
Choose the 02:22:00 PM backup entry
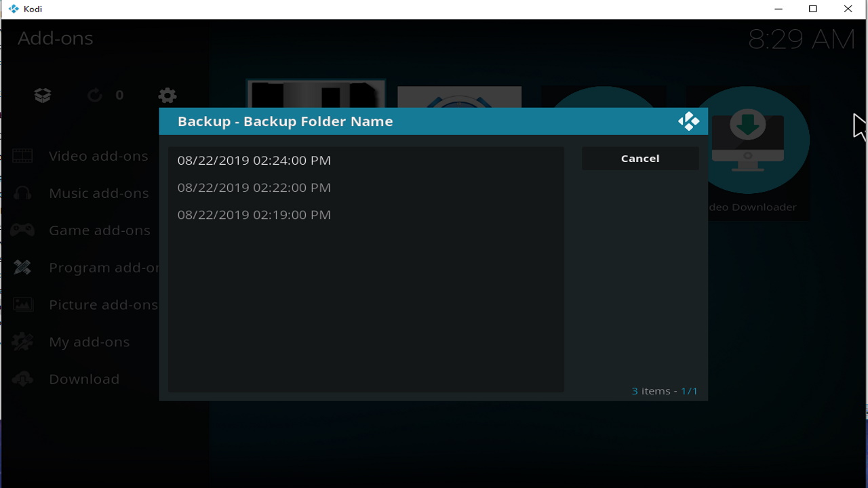pyautogui.click(x=254, y=188)
